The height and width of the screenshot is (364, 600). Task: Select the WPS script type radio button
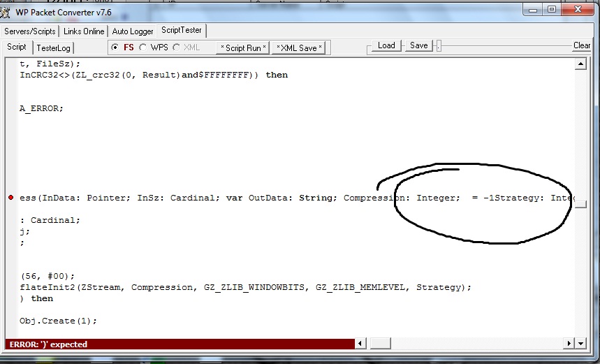point(142,48)
